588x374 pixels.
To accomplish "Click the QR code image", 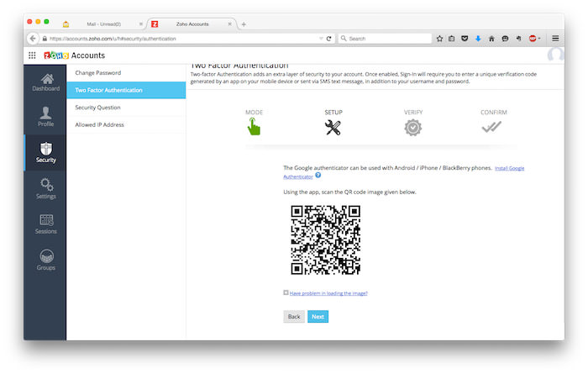I will 326,240.
